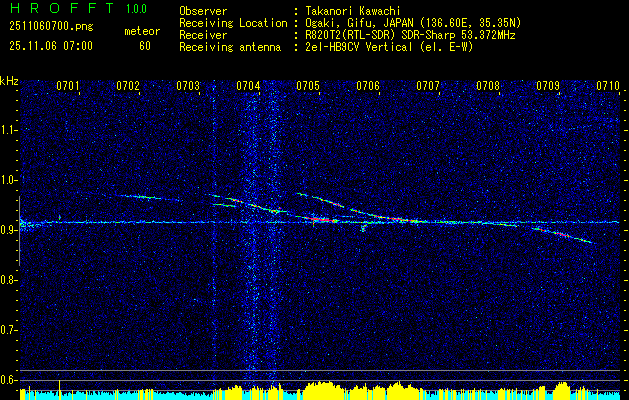The width and height of the screenshot is (629, 400).
Task: Click the filename 2511060700.png
Action: (x=51, y=27)
